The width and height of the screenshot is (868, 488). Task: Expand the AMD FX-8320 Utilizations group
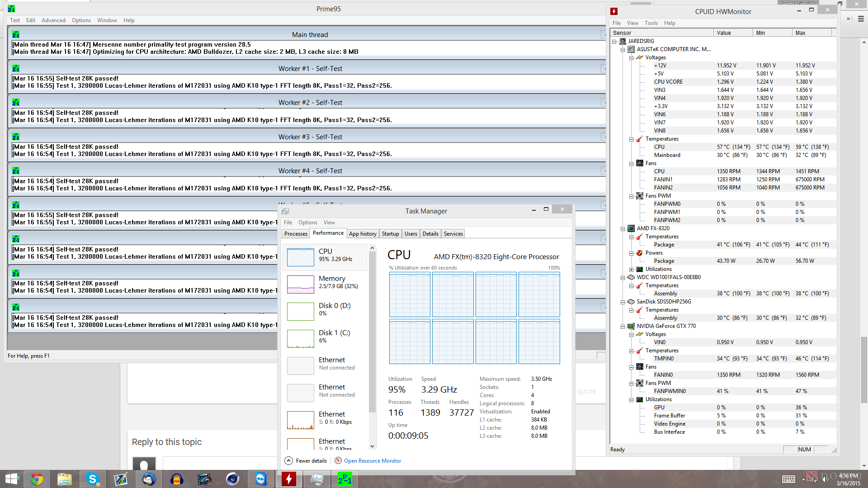[x=632, y=269]
